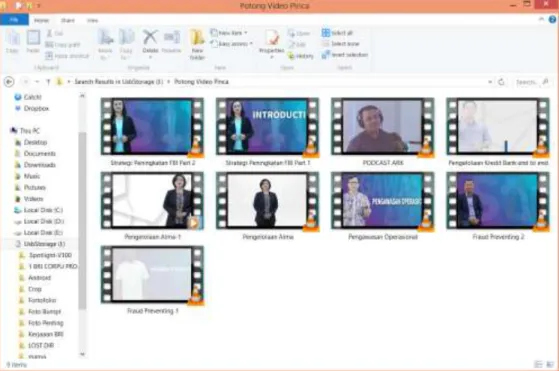Open the arrow below Delete
The image size is (559, 371).
[150, 57]
